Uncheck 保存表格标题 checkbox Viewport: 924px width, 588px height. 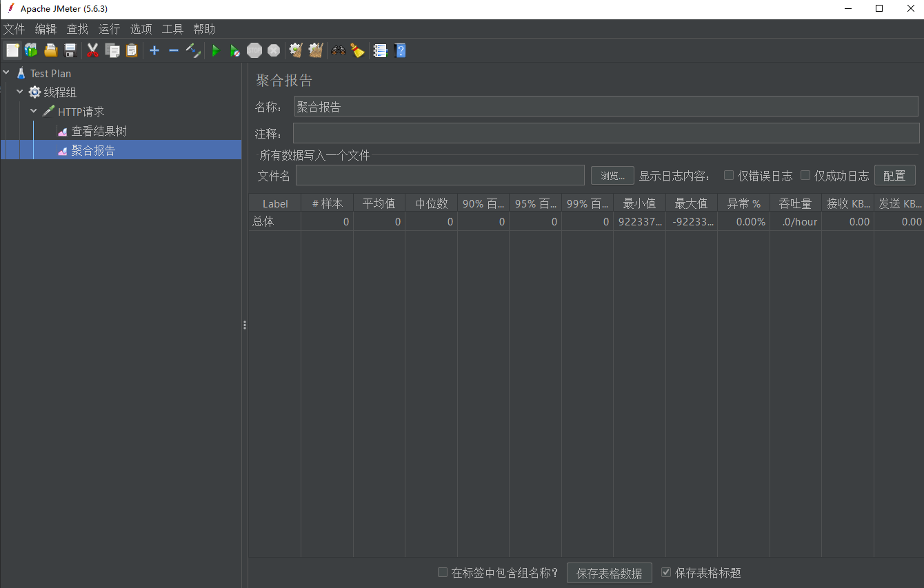[666, 572]
